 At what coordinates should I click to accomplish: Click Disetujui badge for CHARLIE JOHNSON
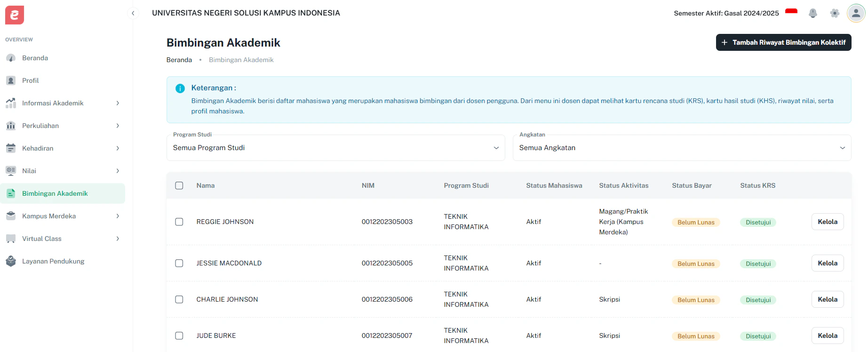pyautogui.click(x=758, y=300)
